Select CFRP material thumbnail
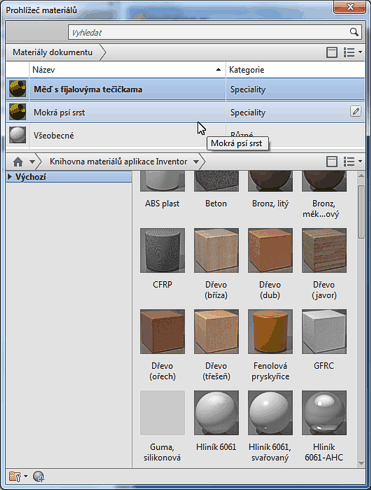Image resolution: width=371 pixels, height=490 pixels. tap(162, 250)
